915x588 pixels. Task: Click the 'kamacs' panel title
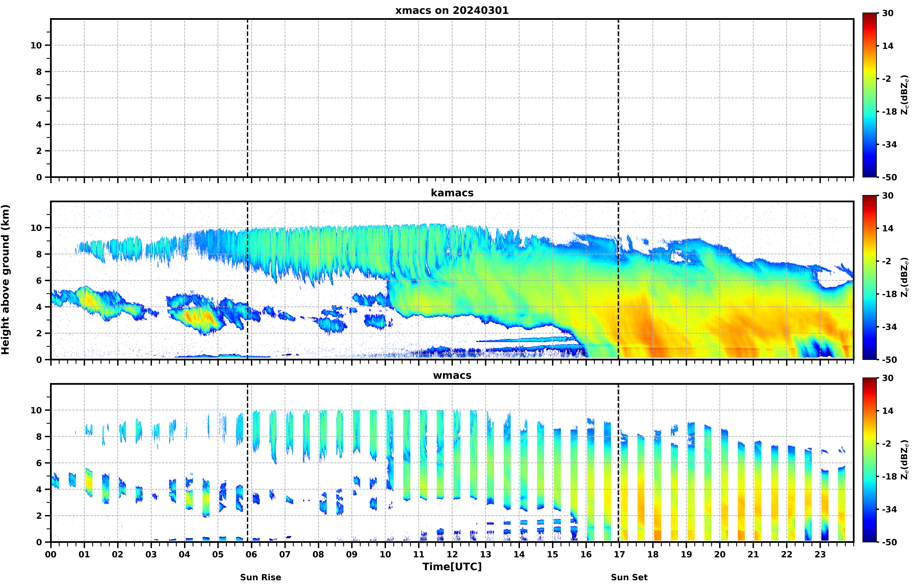pos(452,193)
